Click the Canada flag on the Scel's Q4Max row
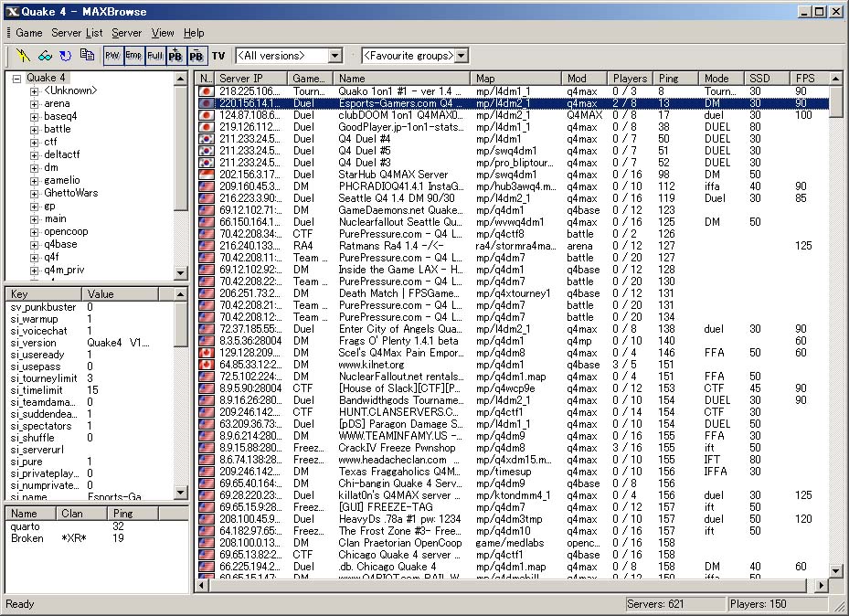This screenshot has height=616, width=849. pos(207,353)
